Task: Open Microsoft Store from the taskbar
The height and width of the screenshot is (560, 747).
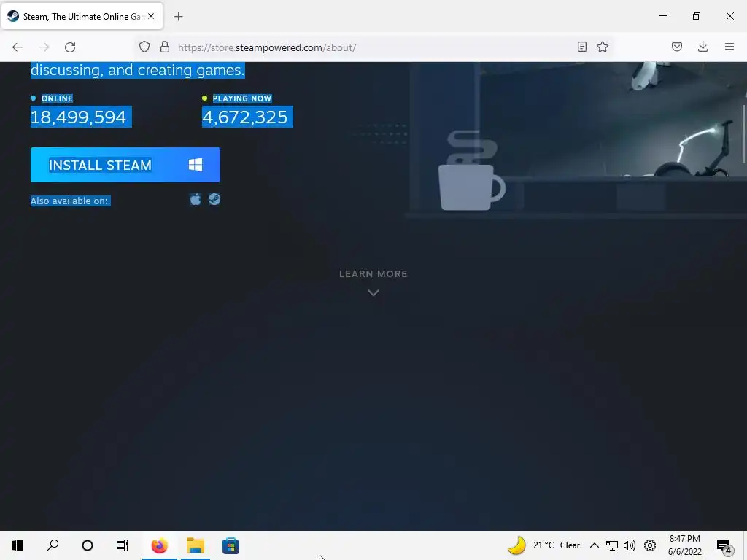Action: [231, 545]
